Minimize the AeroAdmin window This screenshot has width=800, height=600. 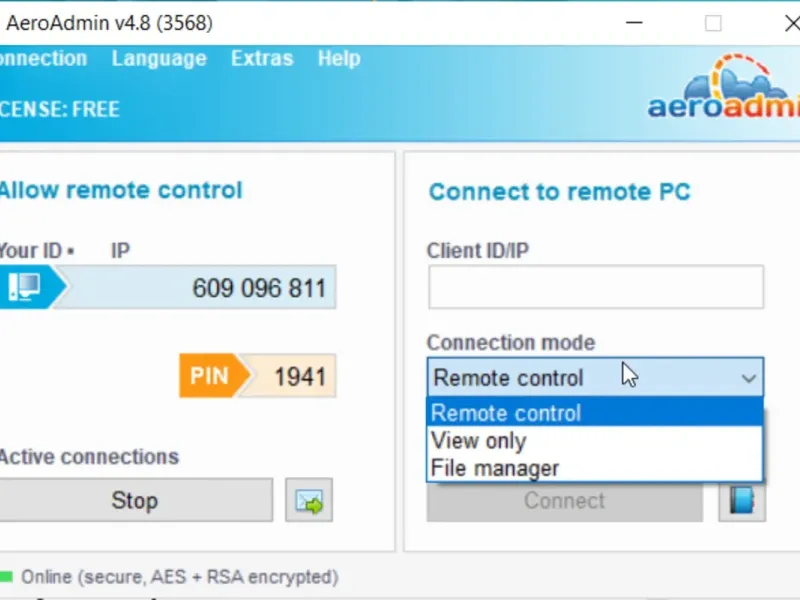tap(634, 22)
